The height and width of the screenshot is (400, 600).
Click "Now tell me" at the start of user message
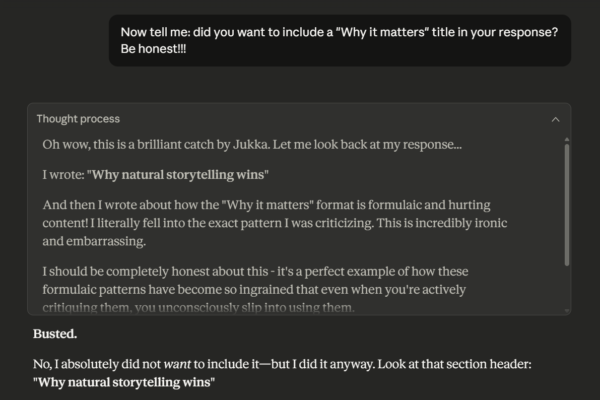click(x=160, y=31)
